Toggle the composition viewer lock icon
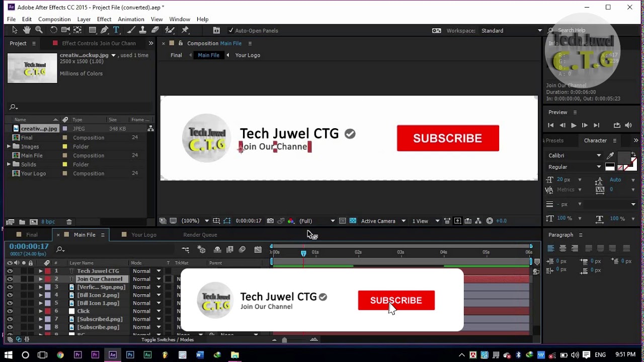 [181, 43]
